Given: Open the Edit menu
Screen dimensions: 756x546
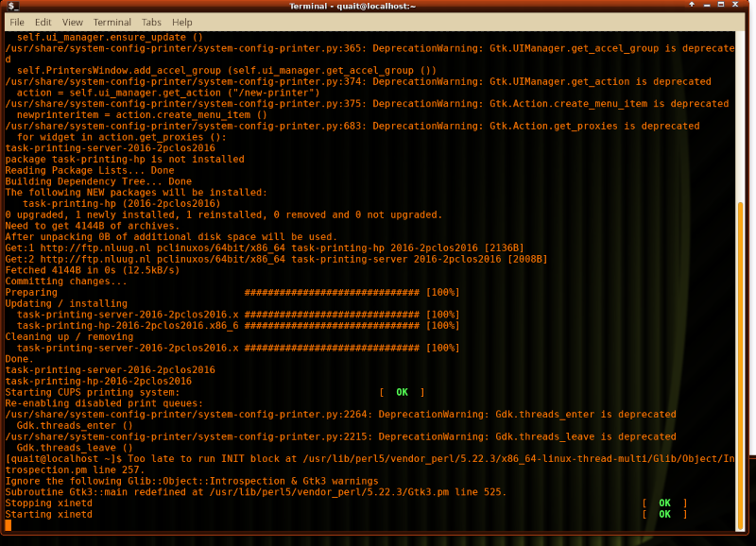Looking at the screenshot, I should tap(43, 22).
